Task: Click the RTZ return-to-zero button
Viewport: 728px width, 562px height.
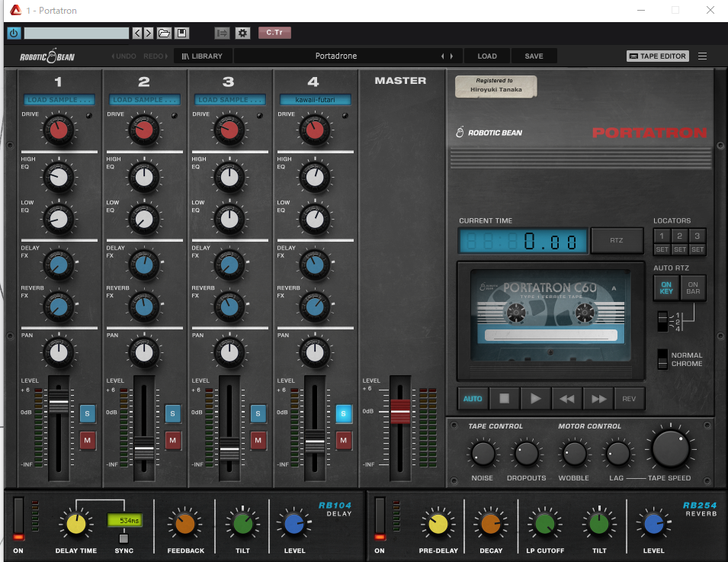Action: tap(617, 240)
